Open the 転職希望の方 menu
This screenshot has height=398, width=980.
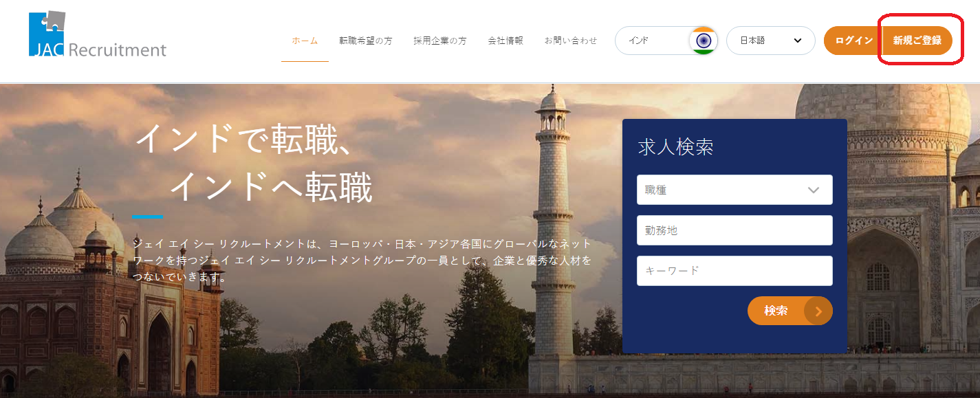click(366, 41)
